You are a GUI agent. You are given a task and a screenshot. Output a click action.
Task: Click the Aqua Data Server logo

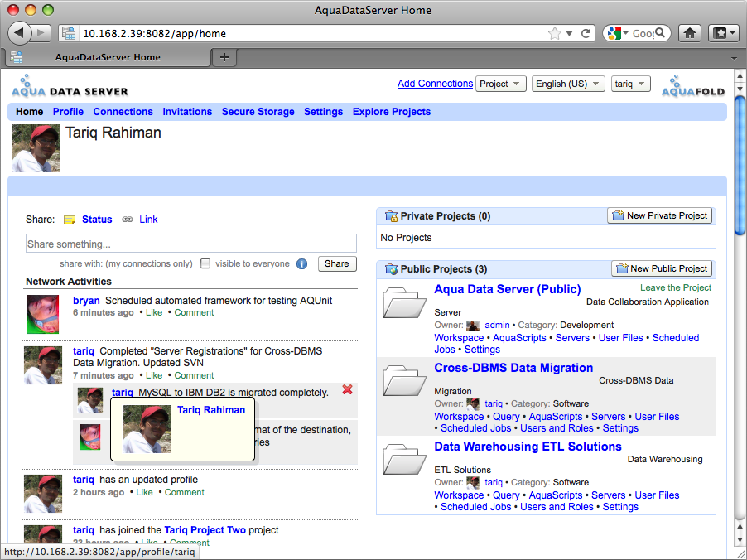pyautogui.click(x=70, y=86)
